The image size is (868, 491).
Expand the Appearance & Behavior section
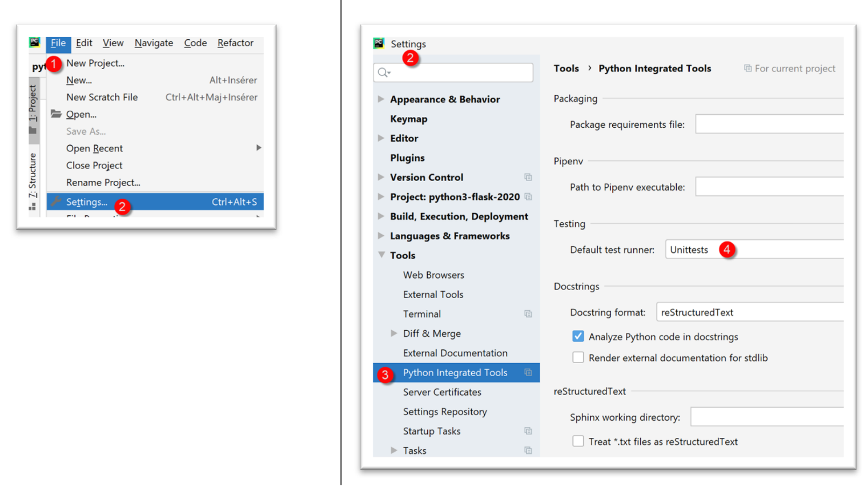pos(381,99)
